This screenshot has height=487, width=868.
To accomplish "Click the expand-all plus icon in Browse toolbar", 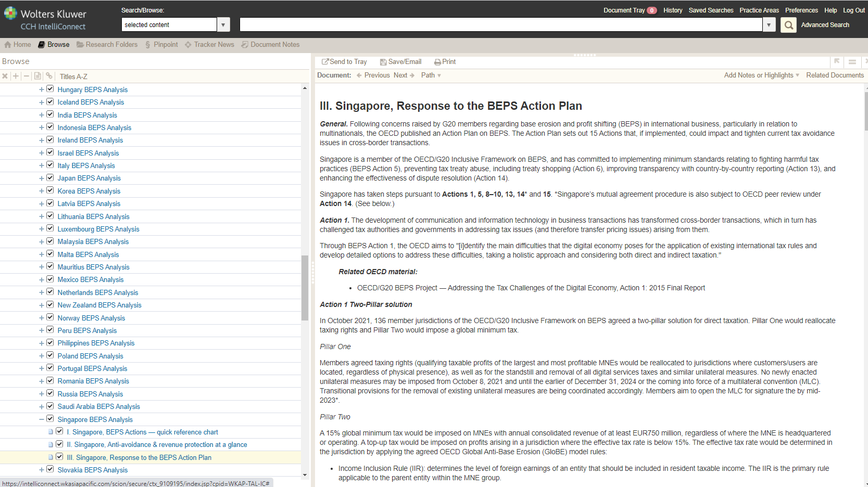I will point(16,76).
